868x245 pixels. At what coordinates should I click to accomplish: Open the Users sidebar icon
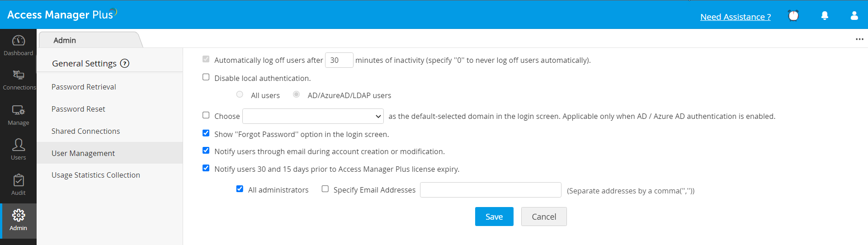point(19,145)
